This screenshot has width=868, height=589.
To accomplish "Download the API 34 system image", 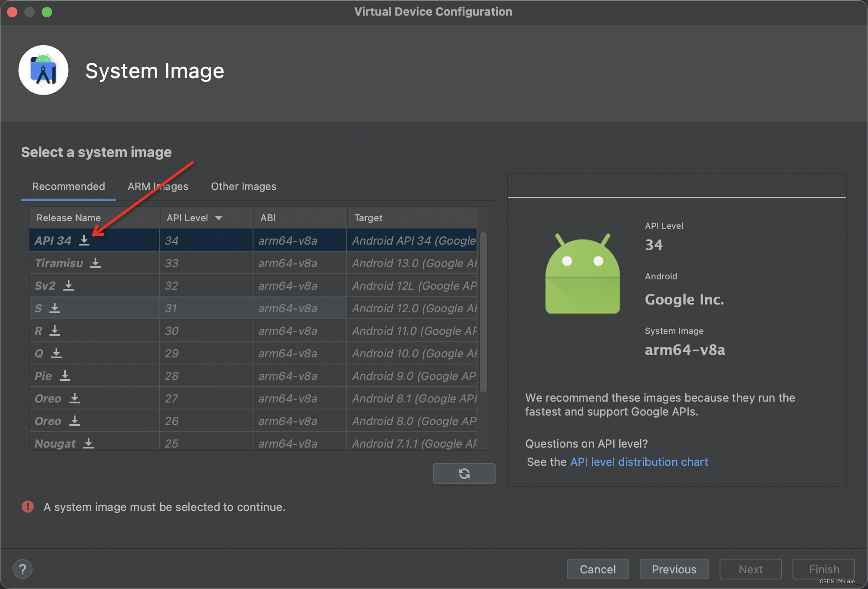I will (84, 240).
